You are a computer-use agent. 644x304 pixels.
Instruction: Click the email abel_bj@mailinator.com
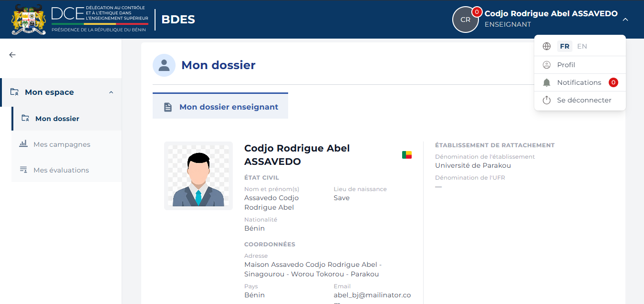click(372, 299)
